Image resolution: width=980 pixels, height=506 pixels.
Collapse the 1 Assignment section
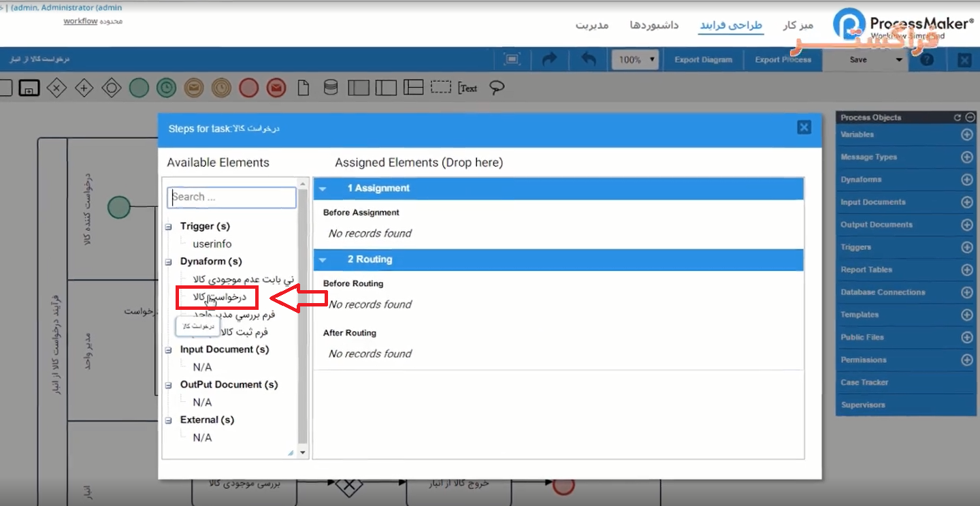coord(323,189)
